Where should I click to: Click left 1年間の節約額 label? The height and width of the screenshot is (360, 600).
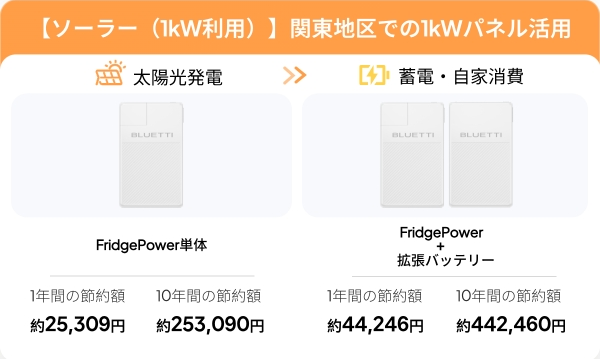pos(78,296)
